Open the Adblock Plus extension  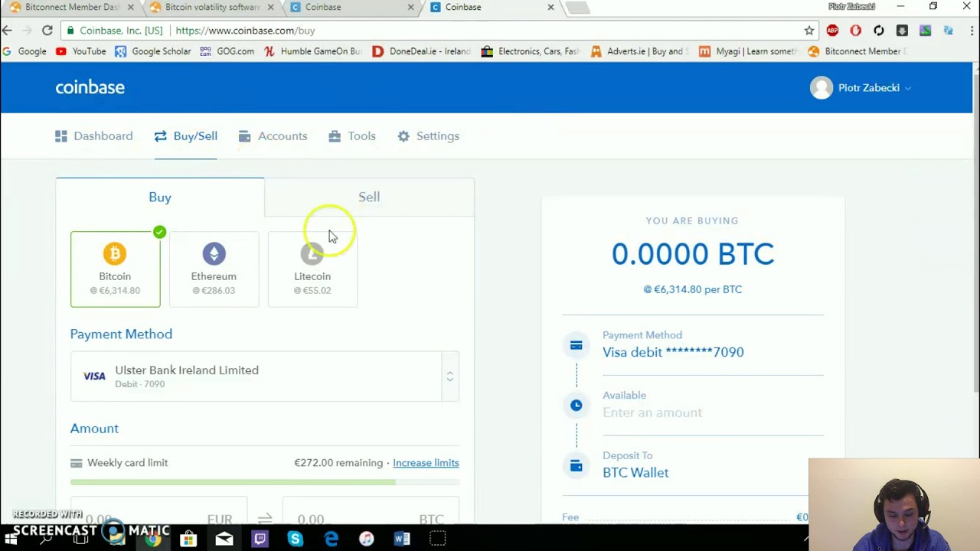point(832,31)
